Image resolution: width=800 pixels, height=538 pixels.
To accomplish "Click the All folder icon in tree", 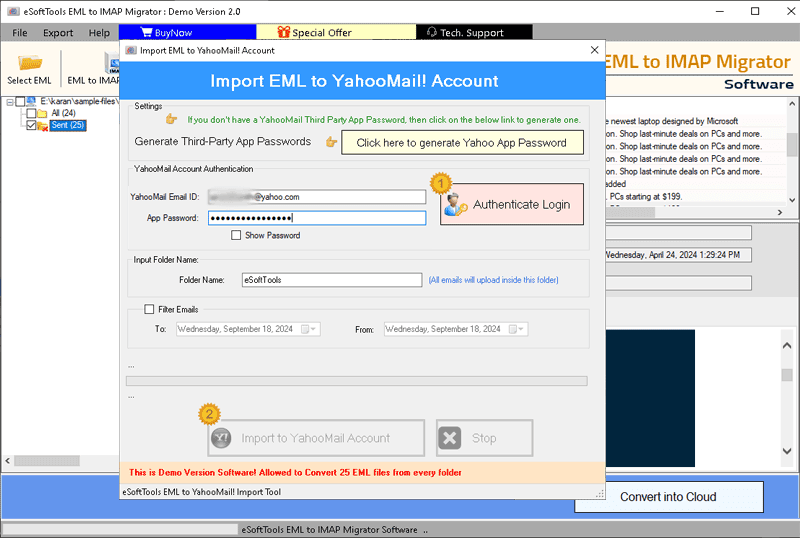I will [x=42, y=113].
